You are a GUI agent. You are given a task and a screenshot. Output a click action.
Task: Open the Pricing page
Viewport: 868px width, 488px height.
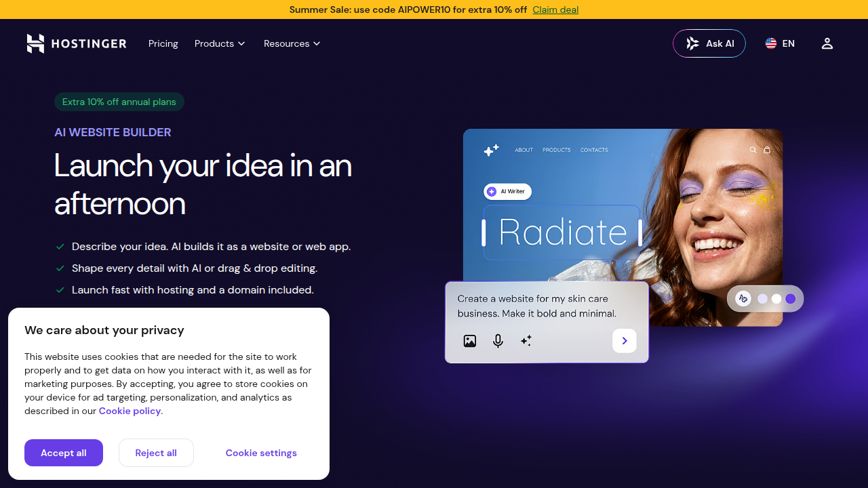pos(163,43)
